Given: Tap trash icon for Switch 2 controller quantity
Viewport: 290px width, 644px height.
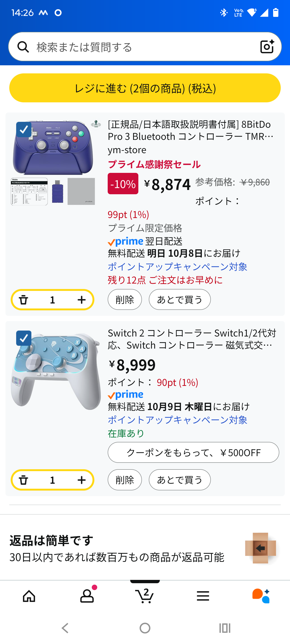Looking at the screenshot, I should click(24, 480).
